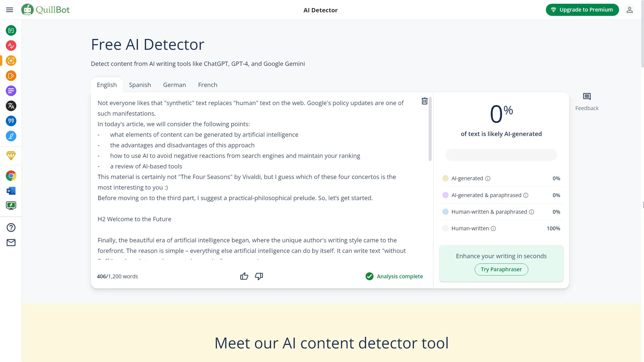Open QuillBot Chrome extension link
644x362 pixels.
[11, 176]
